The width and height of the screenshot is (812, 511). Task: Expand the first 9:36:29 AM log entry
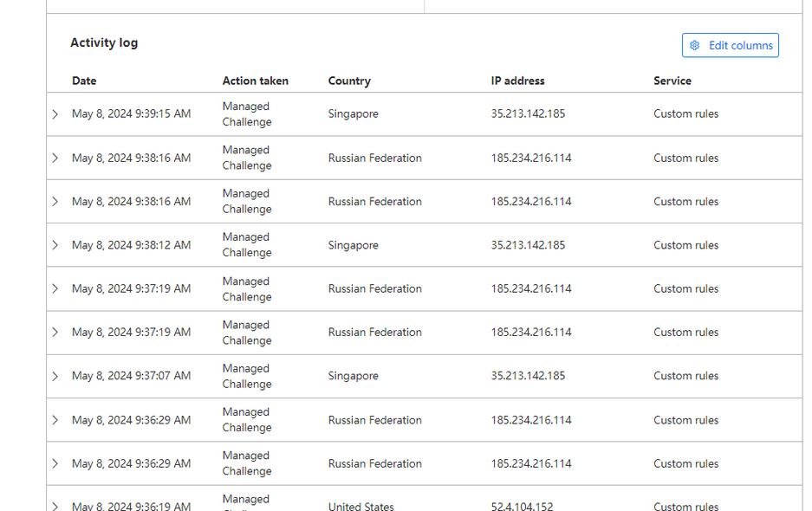(55, 420)
